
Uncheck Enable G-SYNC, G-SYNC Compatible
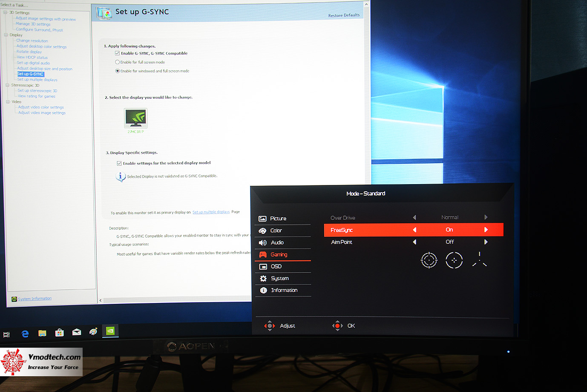click(x=117, y=53)
